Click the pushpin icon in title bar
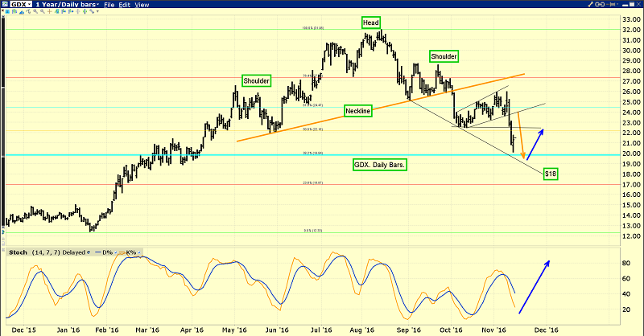The height and width of the screenshot is (336, 644). (610, 4)
